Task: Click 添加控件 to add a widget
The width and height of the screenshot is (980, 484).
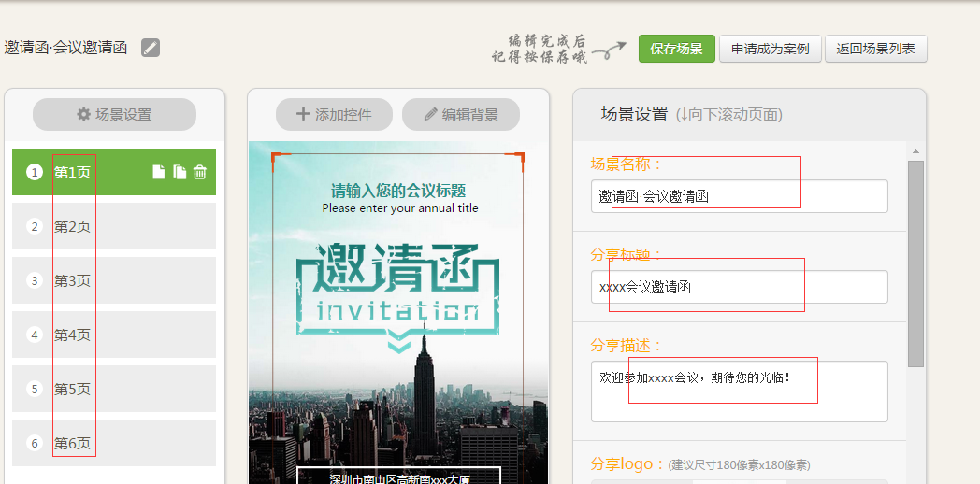Action: point(335,114)
